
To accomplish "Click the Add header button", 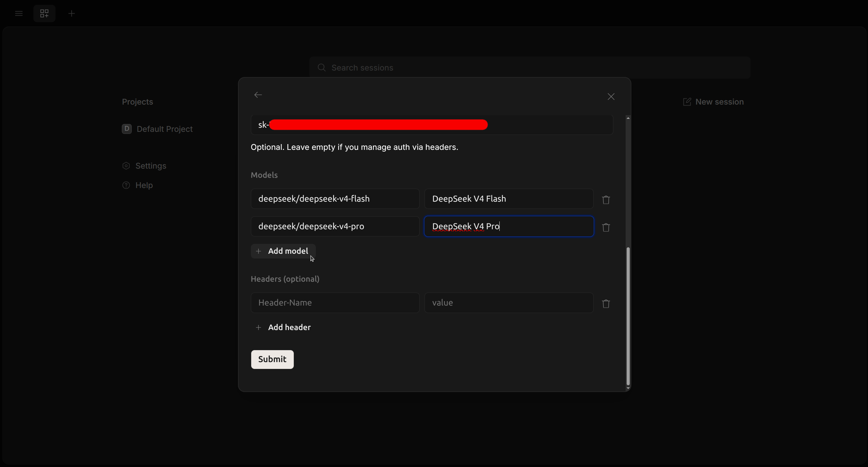I will pos(283,327).
